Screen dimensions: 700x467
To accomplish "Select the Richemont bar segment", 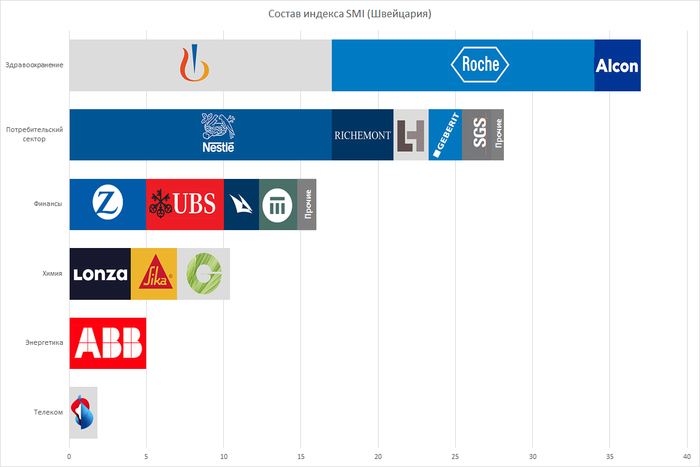I will [x=362, y=134].
